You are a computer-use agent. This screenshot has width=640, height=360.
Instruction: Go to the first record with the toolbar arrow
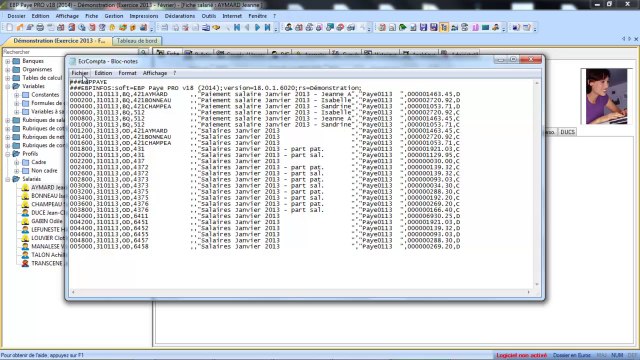pyautogui.click(x=237, y=28)
